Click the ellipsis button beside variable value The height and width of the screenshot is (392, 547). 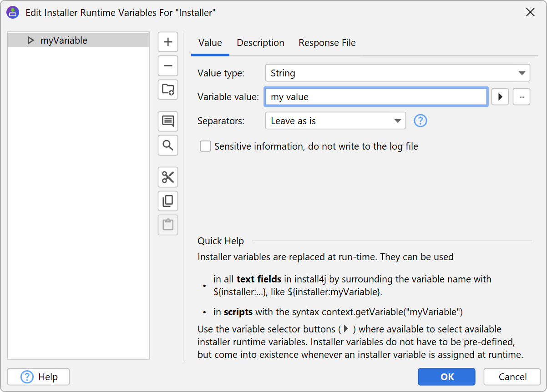(522, 97)
